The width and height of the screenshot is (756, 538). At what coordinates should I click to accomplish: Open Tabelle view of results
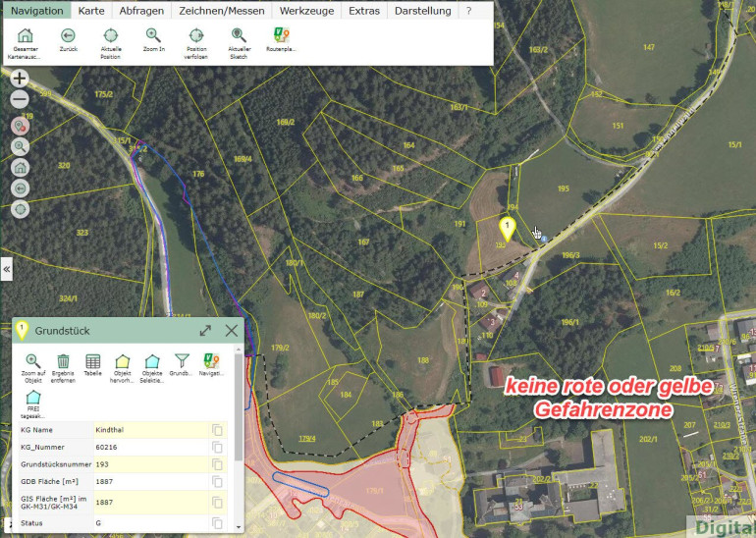[93, 362]
